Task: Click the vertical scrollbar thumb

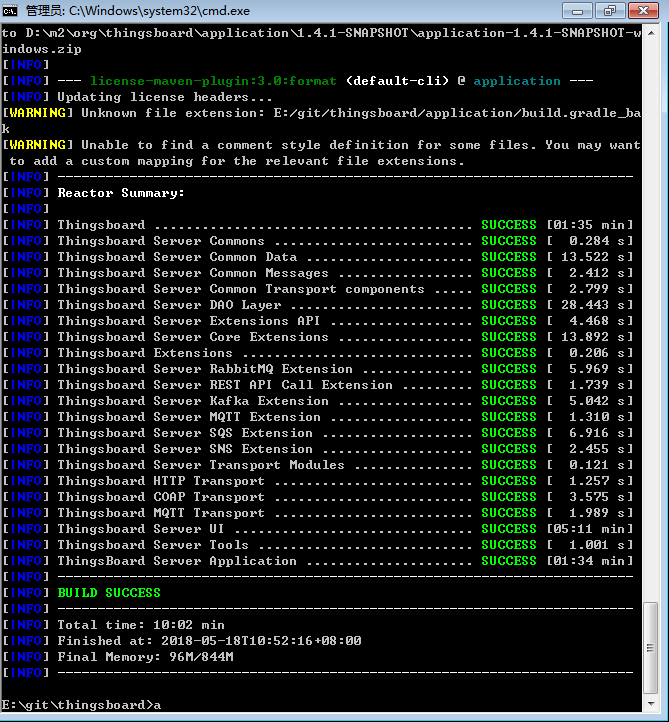Action: [651, 647]
